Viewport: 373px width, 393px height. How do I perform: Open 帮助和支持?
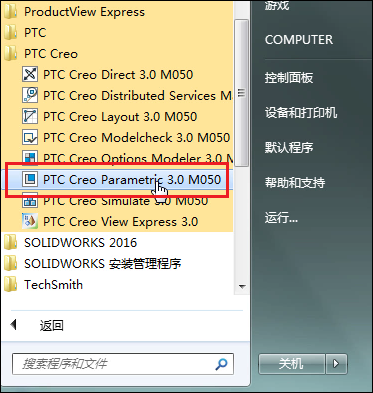[295, 182]
